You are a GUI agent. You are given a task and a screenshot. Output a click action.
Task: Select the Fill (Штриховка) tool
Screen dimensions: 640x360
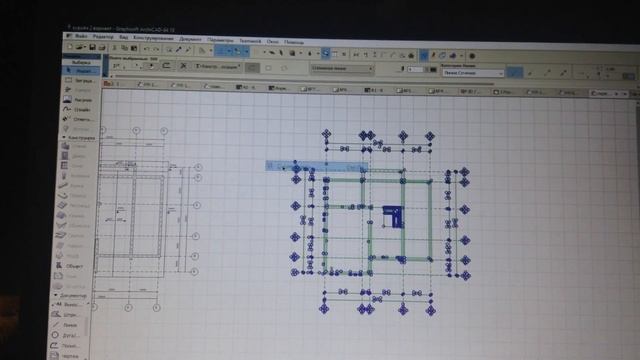[x=67, y=314]
